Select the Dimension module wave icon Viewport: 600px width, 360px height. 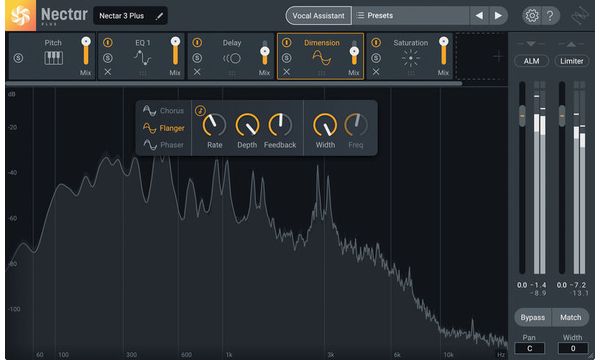(x=321, y=58)
